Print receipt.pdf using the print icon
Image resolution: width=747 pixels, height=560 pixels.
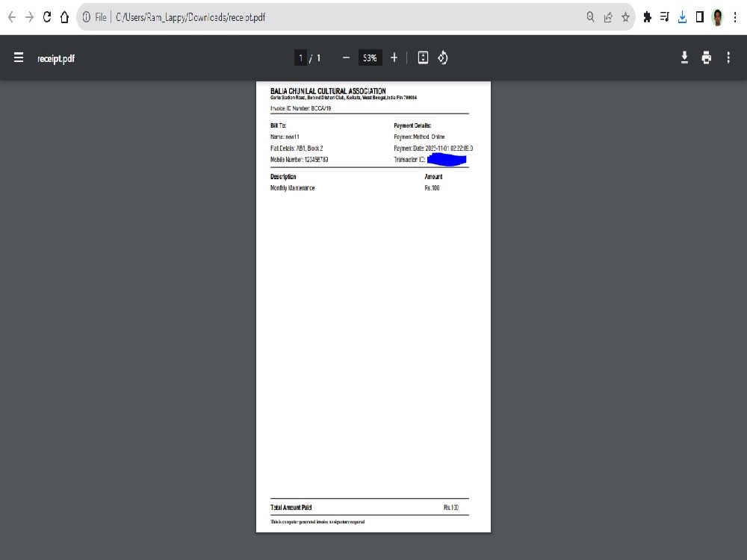pos(706,57)
